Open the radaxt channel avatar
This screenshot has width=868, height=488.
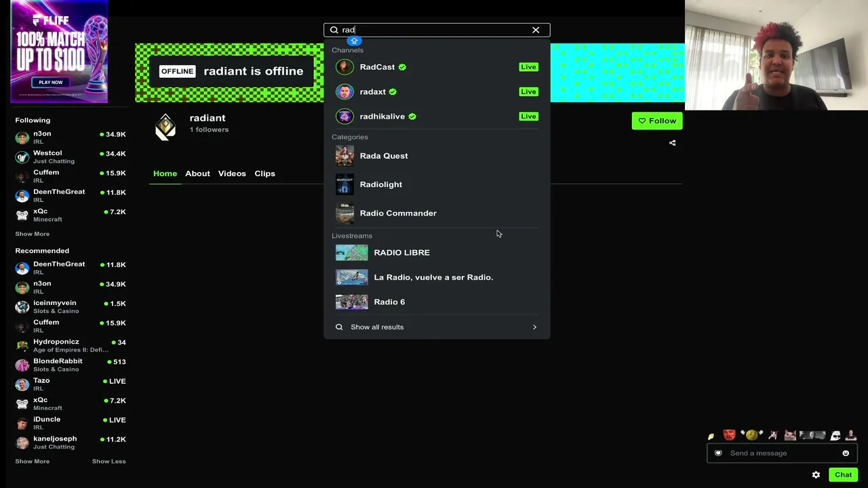coord(344,91)
